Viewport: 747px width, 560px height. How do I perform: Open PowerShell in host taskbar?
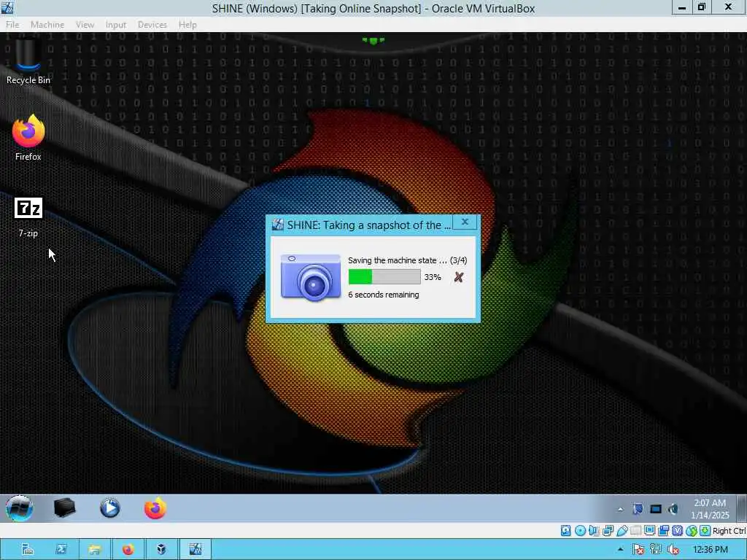[61, 550]
